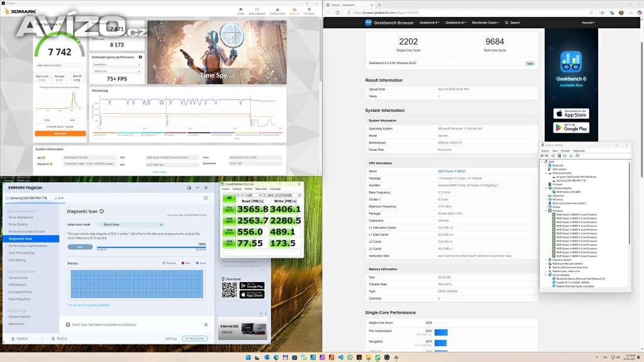The image size is (644, 362).
Task: Open WhatsApp from the taskbar
Action: [x=350, y=358]
